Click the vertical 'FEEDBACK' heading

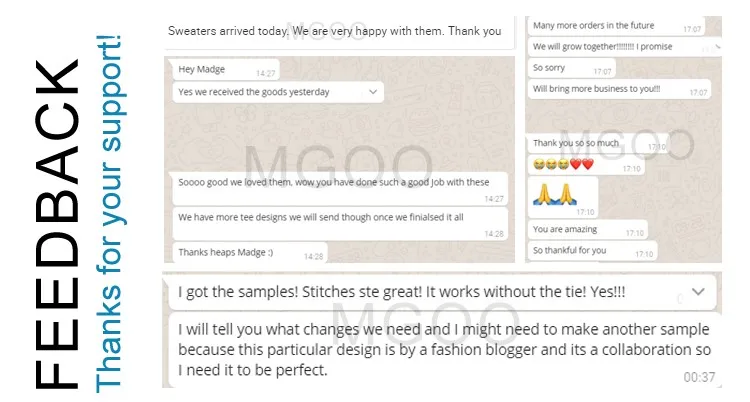point(57,224)
